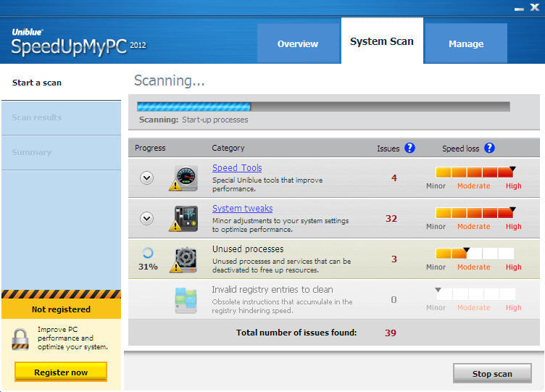
Task: Click the Speed Tools speed loss meter
Action: pos(474,172)
